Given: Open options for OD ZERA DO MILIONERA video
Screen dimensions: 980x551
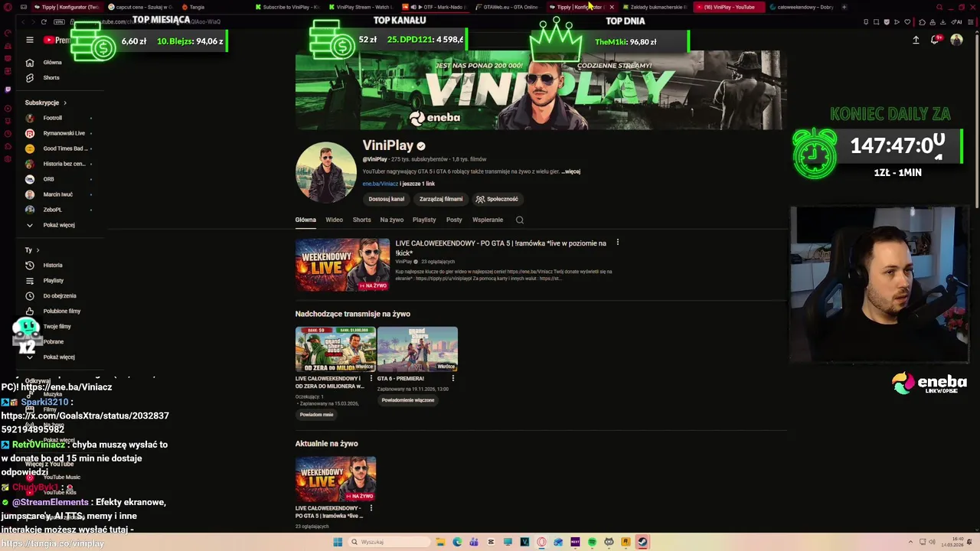Looking at the screenshot, I should tap(371, 378).
